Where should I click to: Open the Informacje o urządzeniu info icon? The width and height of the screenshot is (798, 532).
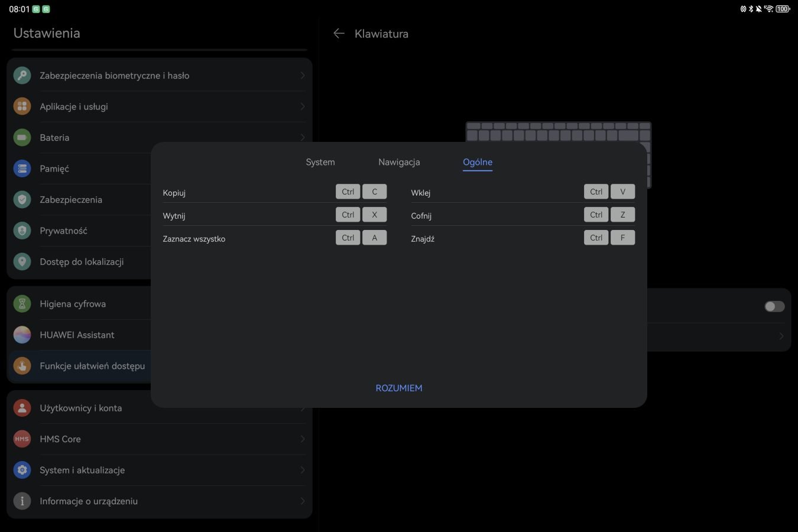pos(22,501)
